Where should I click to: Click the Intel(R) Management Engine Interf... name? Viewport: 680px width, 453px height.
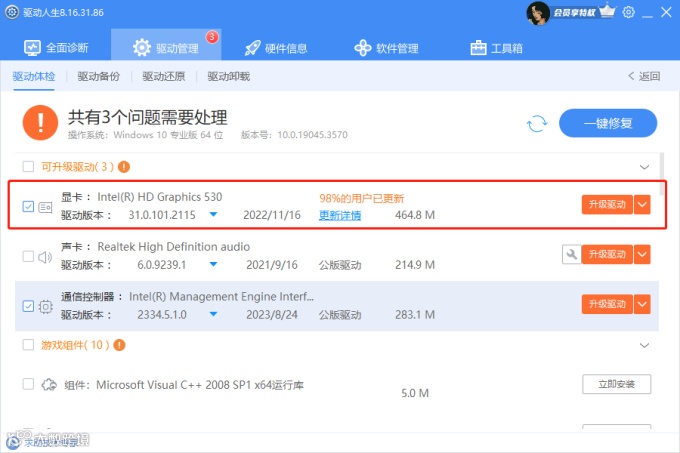pyautogui.click(x=221, y=297)
